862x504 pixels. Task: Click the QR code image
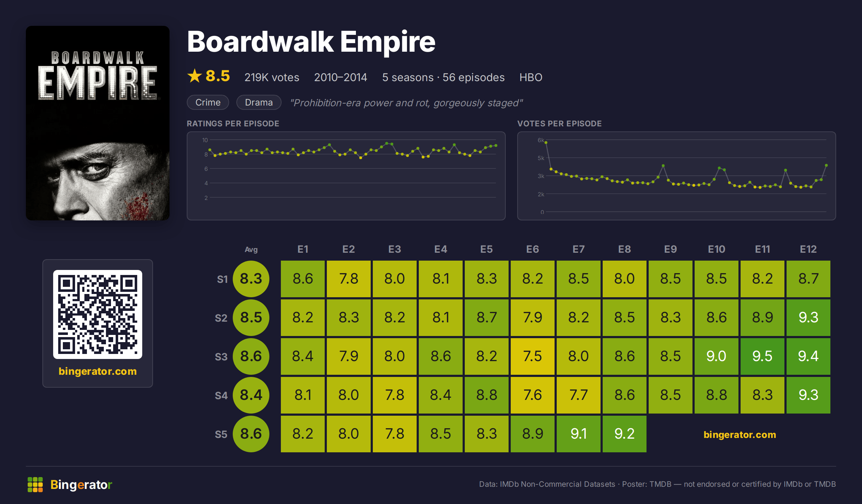[98, 314]
